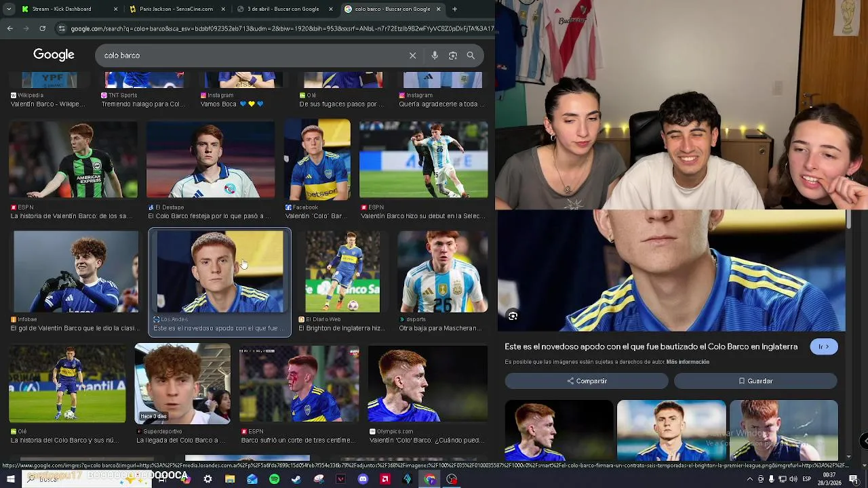The width and height of the screenshot is (868, 488).
Task: Reload the current browser page
Action: point(42,28)
